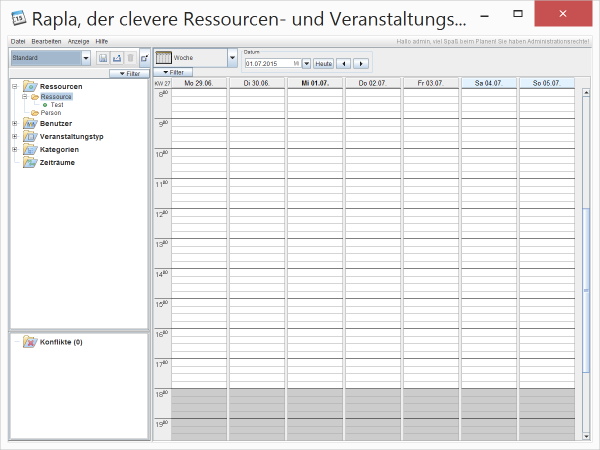Click the detach window icon button

(x=145, y=58)
